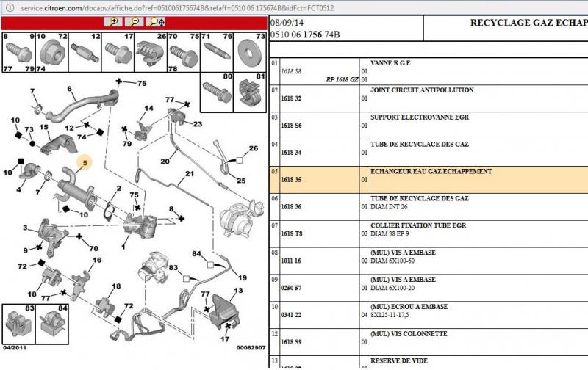Click the zoom in magnifier icon
This screenshot has height=370, width=588.
click(x=113, y=22)
